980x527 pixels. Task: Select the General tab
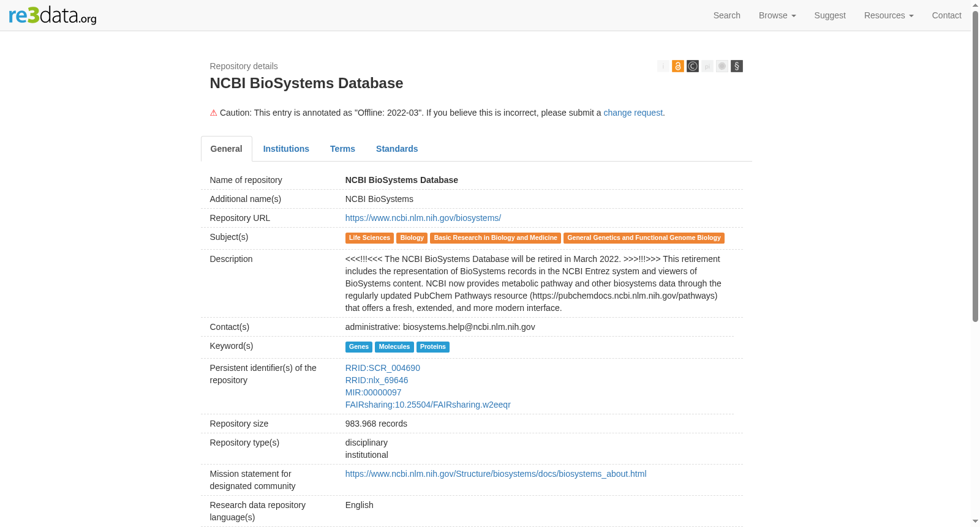[227, 149]
